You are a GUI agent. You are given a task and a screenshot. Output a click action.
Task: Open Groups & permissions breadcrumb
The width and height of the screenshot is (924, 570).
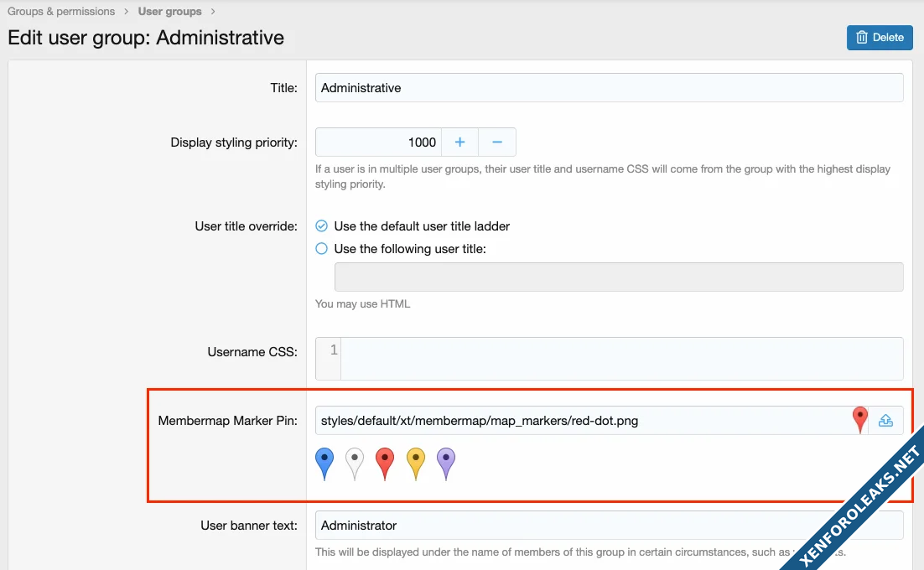(61, 12)
